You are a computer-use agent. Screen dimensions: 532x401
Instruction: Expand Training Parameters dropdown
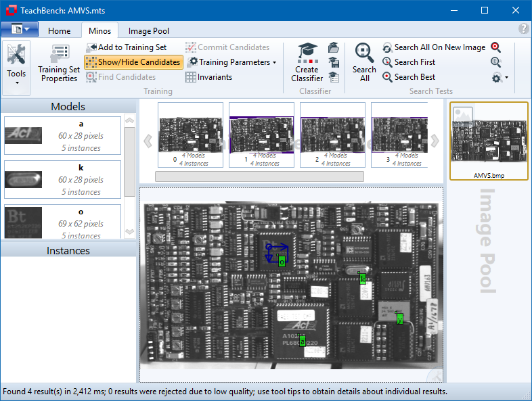[232, 62]
